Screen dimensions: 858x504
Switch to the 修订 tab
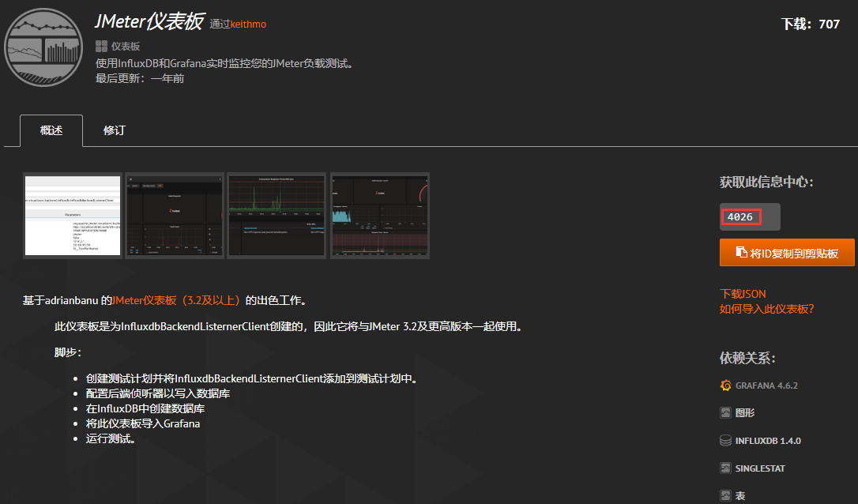[115, 131]
